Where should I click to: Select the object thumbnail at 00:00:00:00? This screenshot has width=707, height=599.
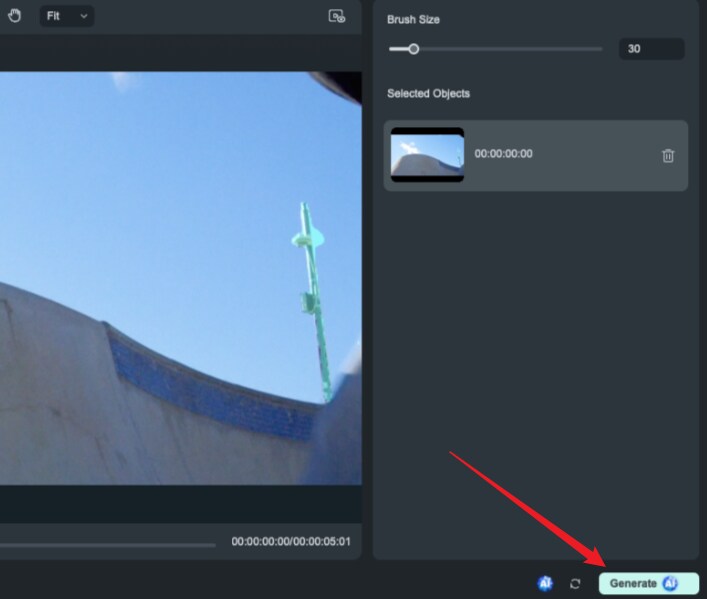point(427,155)
